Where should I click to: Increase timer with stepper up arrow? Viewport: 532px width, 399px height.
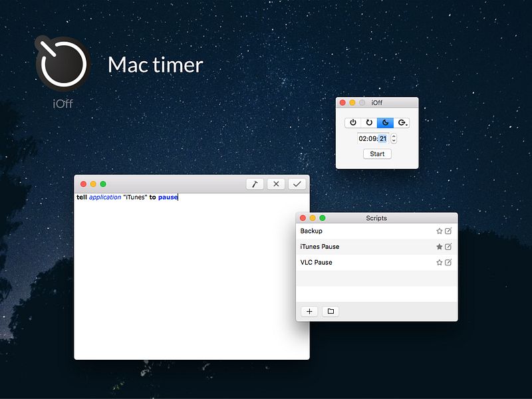click(x=394, y=136)
